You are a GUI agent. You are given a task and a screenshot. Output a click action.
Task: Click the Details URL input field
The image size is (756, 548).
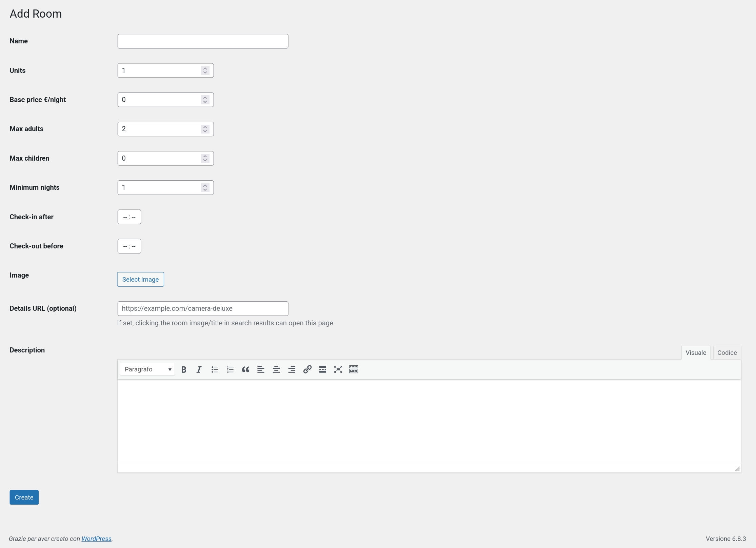pos(203,308)
